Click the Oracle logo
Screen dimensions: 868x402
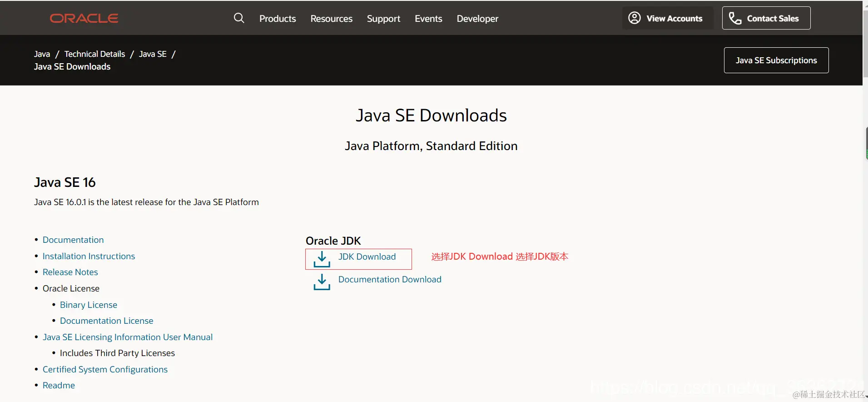(84, 18)
